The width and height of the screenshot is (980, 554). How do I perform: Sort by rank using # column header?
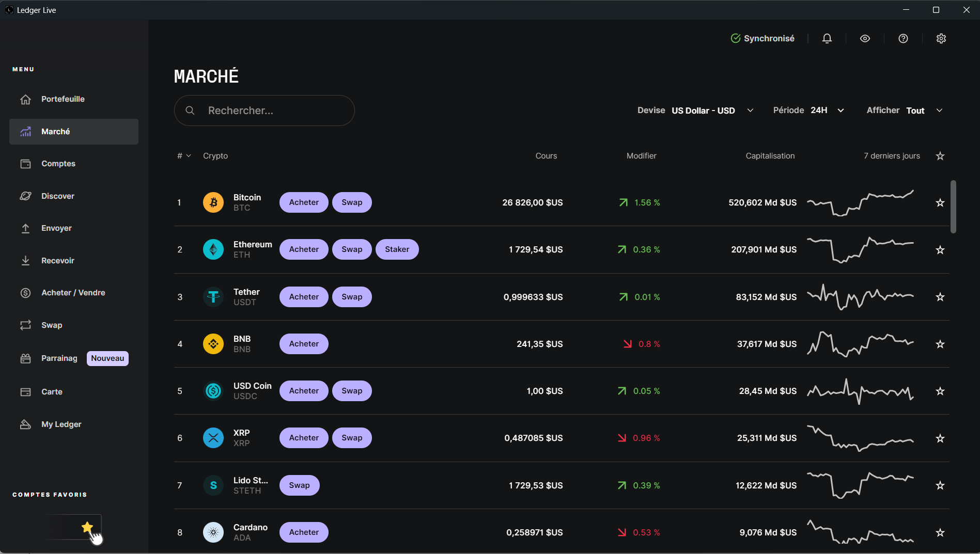(x=184, y=156)
